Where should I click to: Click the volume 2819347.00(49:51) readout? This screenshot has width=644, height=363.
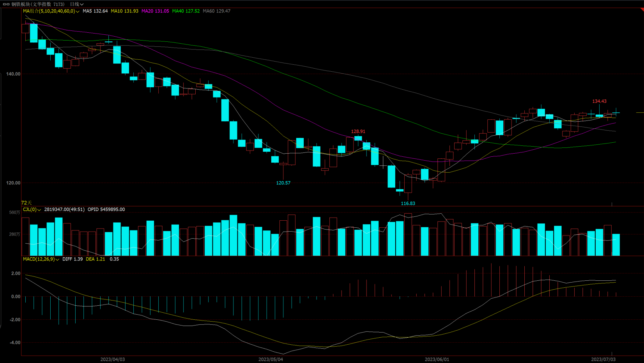64,209
